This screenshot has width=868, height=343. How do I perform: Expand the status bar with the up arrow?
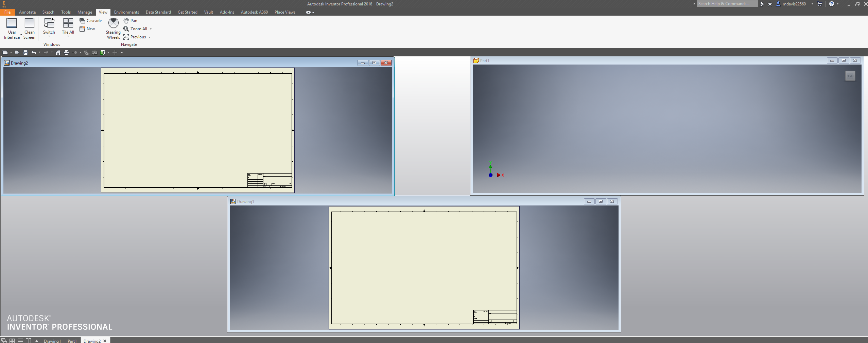[x=37, y=341]
